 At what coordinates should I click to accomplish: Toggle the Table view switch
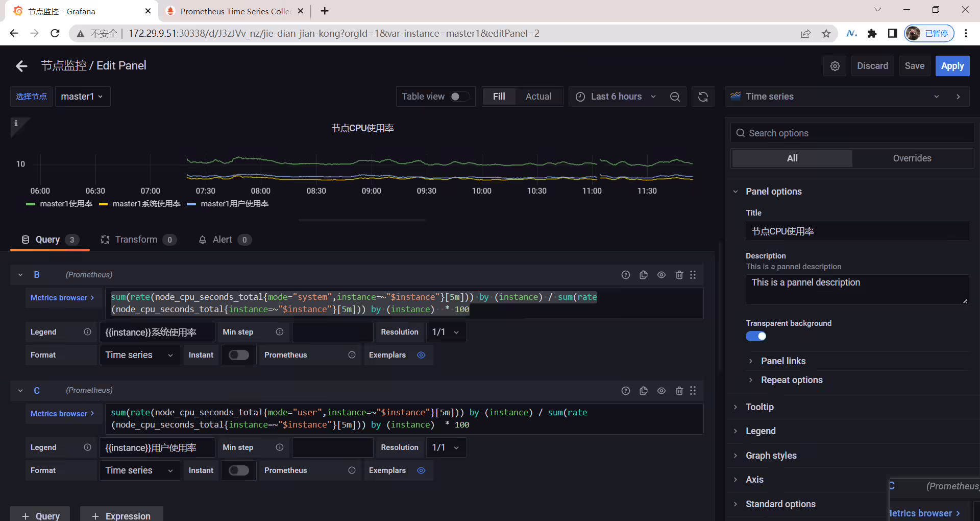[459, 97]
